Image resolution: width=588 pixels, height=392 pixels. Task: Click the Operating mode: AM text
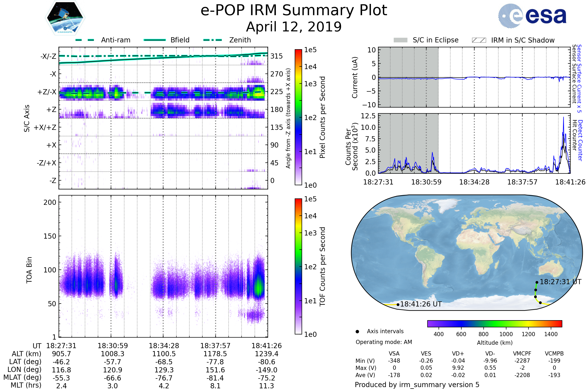tap(384, 342)
